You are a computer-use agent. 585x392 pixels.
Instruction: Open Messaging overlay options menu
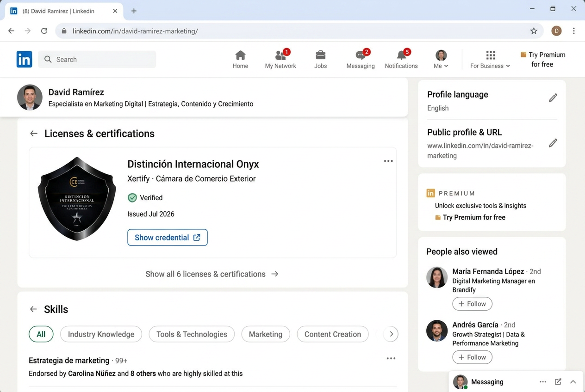543,382
